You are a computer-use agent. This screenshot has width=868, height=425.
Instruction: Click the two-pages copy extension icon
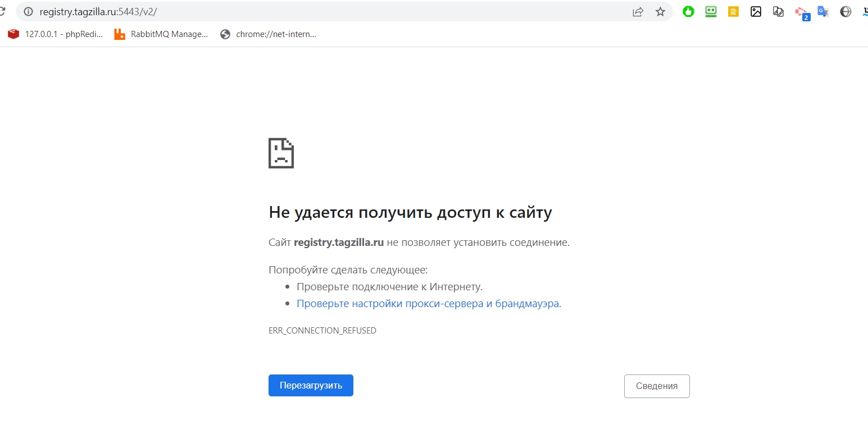coord(778,11)
